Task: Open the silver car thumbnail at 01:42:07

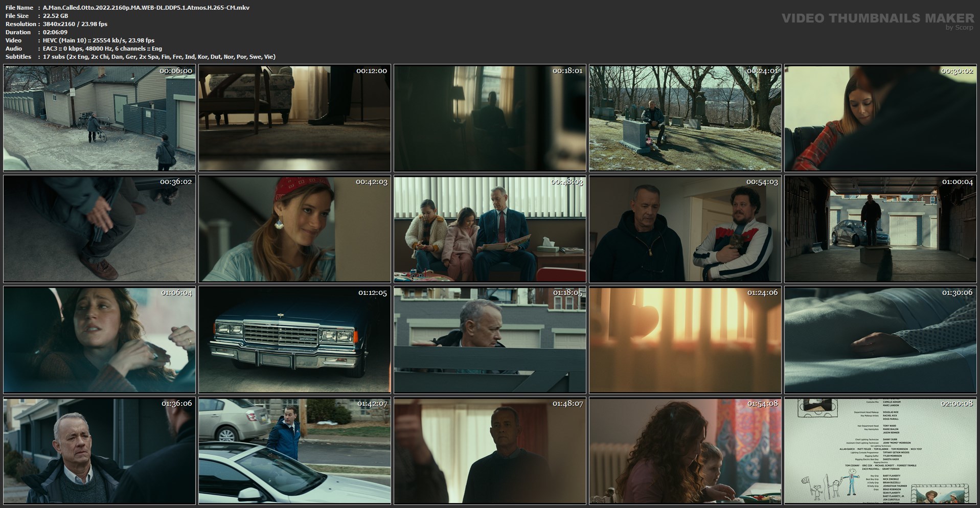Action: pos(294,451)
